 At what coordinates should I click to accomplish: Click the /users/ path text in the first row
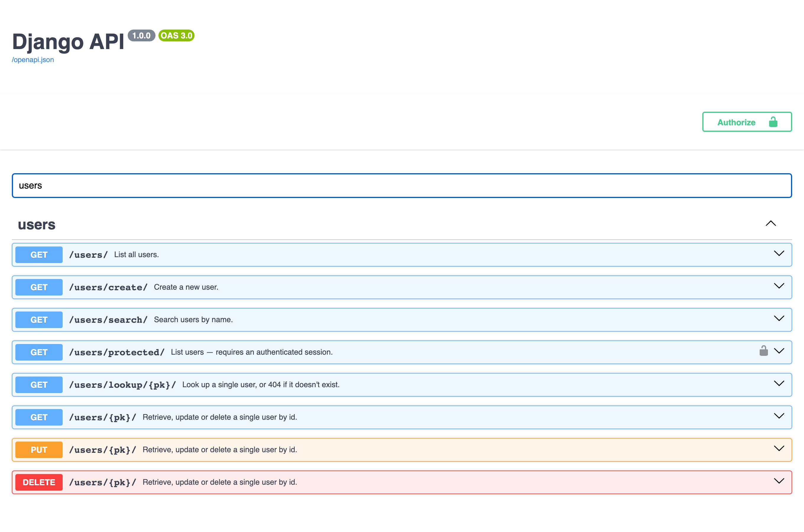89,255
